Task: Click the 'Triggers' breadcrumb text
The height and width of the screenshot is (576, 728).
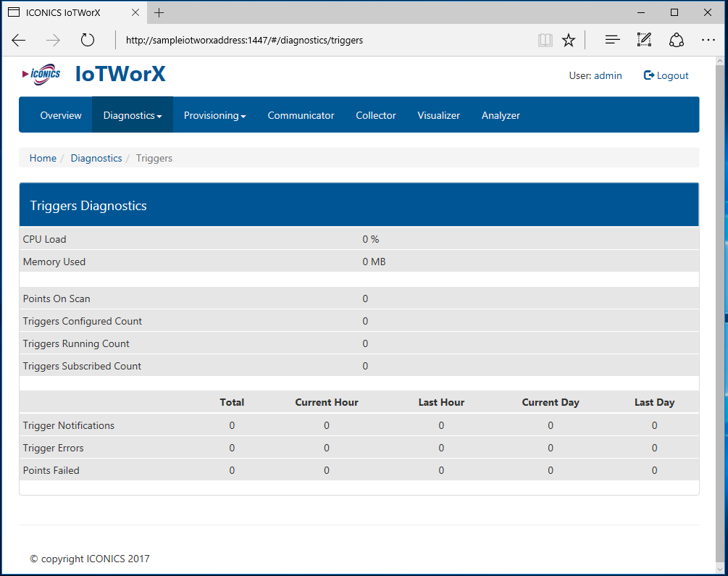Action: click(154, 158)
